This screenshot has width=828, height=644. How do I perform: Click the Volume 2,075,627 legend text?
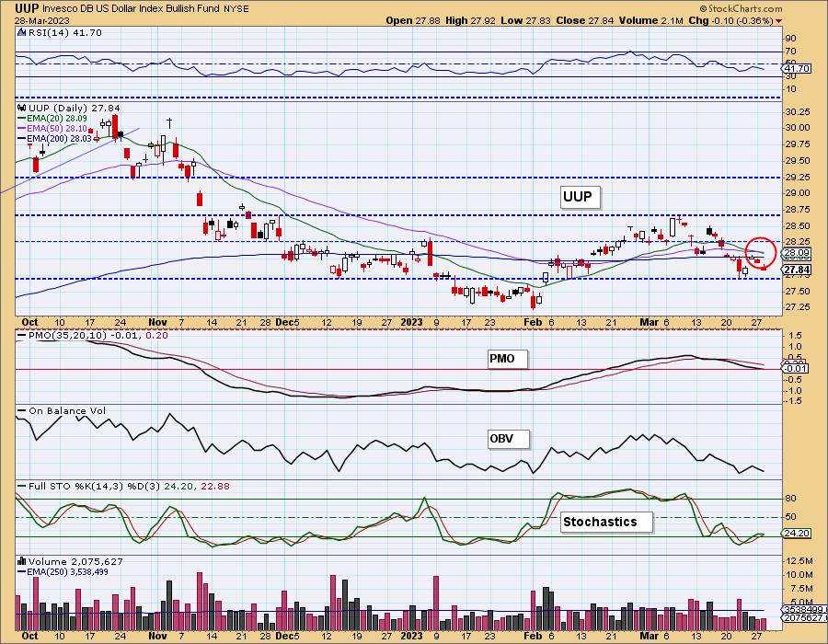tap(75, 561)
